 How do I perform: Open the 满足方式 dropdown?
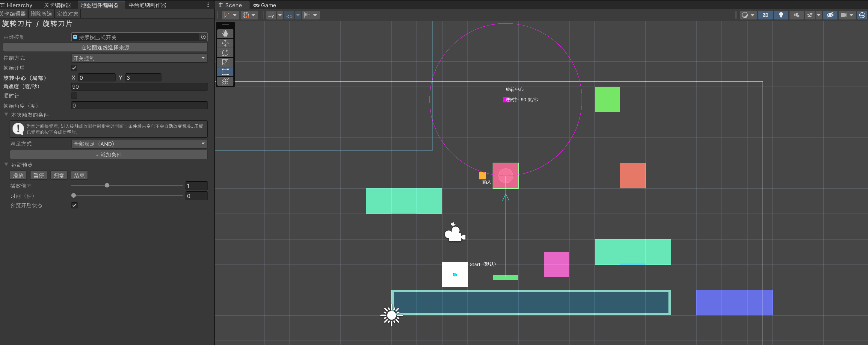pyautogui.click(x=139, y=144)
